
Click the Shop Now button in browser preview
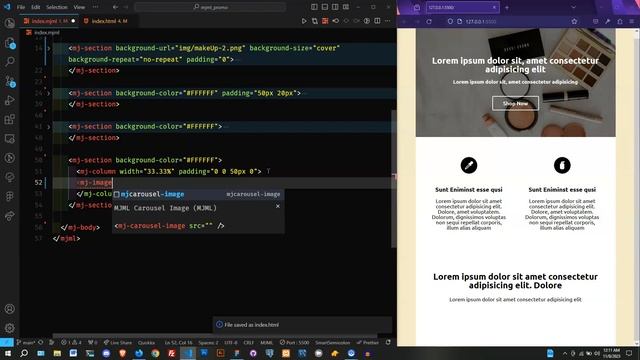[x=515, y=103]
